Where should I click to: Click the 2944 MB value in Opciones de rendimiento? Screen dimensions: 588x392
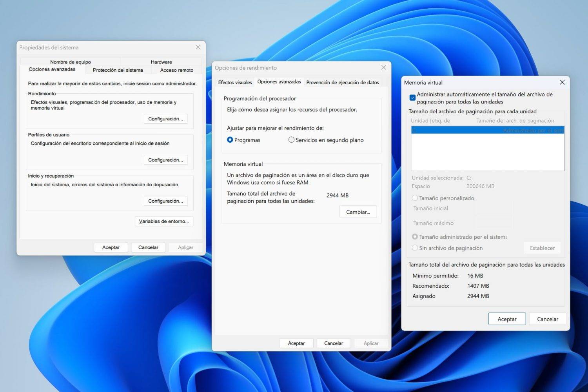point(338,195)
